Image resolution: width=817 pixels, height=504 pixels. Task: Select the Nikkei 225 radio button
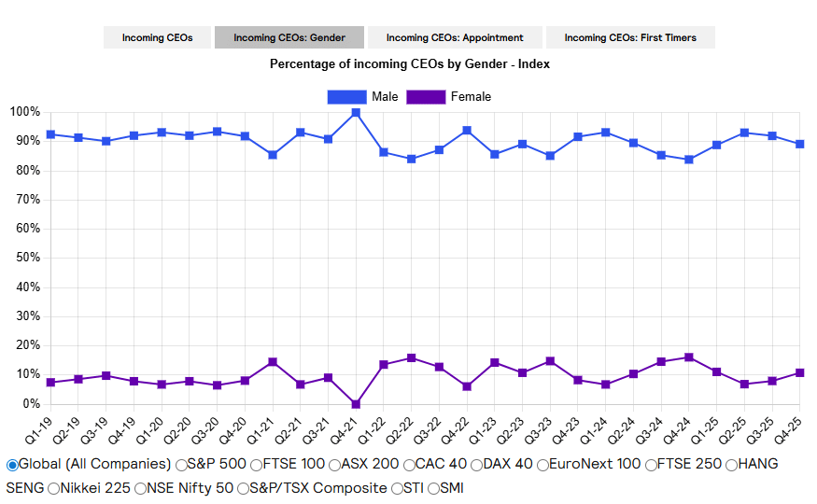tap(53, 488)
